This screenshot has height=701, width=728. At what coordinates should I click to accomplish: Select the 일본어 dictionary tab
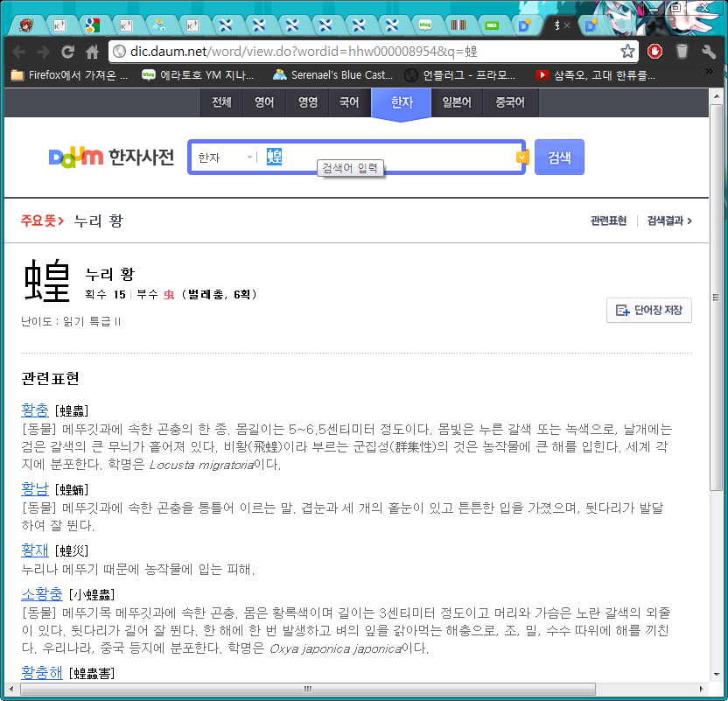coord(457,102)
